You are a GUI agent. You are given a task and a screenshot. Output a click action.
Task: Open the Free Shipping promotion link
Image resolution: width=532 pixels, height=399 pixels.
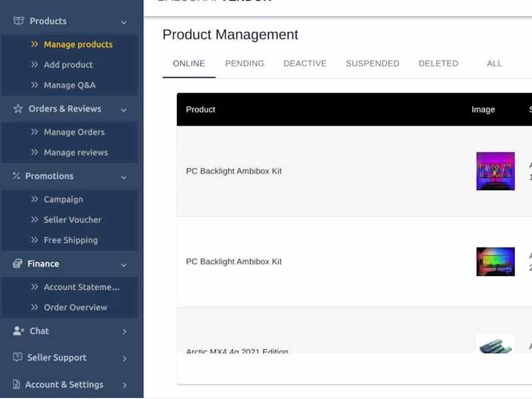[x=70, y=240]
